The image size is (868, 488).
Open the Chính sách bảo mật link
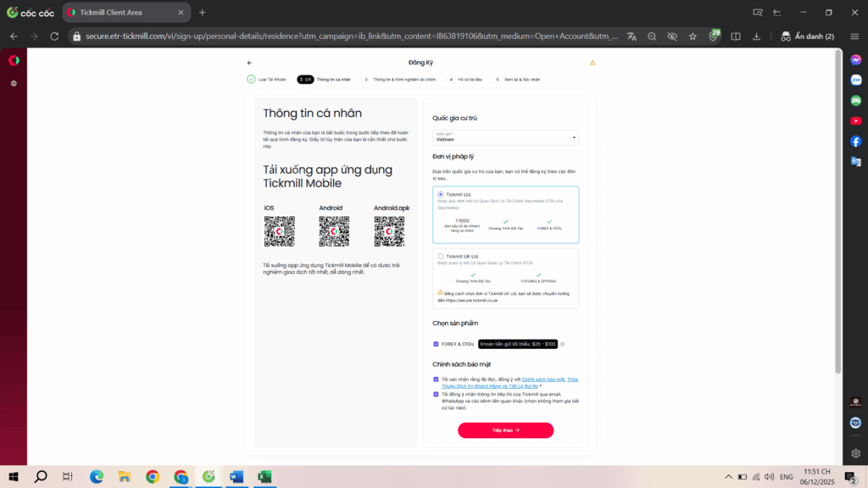pos(543,380)
